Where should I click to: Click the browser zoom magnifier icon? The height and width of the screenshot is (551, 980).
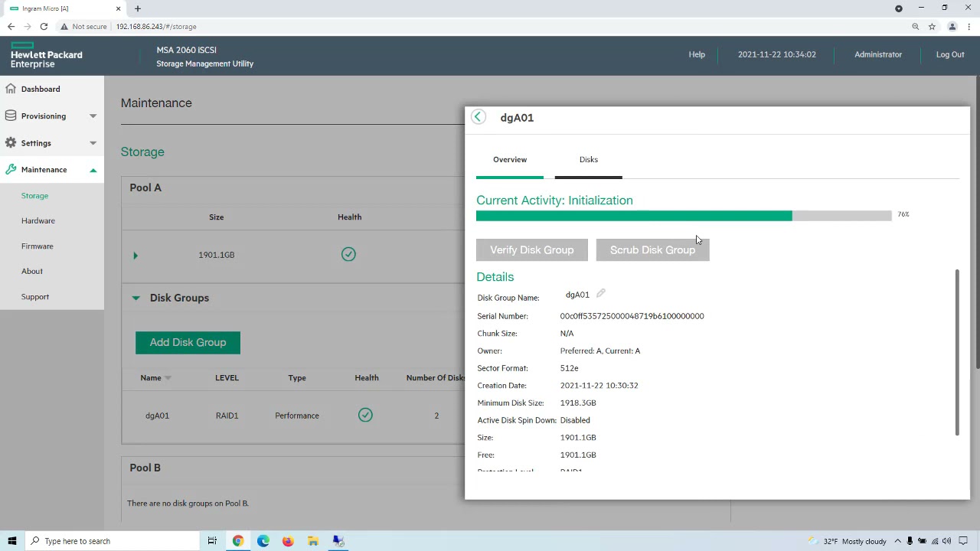click(x=915, y=26)
